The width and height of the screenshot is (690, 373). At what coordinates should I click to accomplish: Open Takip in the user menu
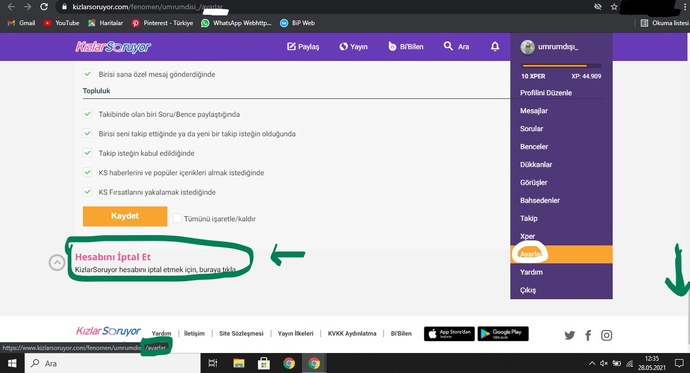click(529, 219)
